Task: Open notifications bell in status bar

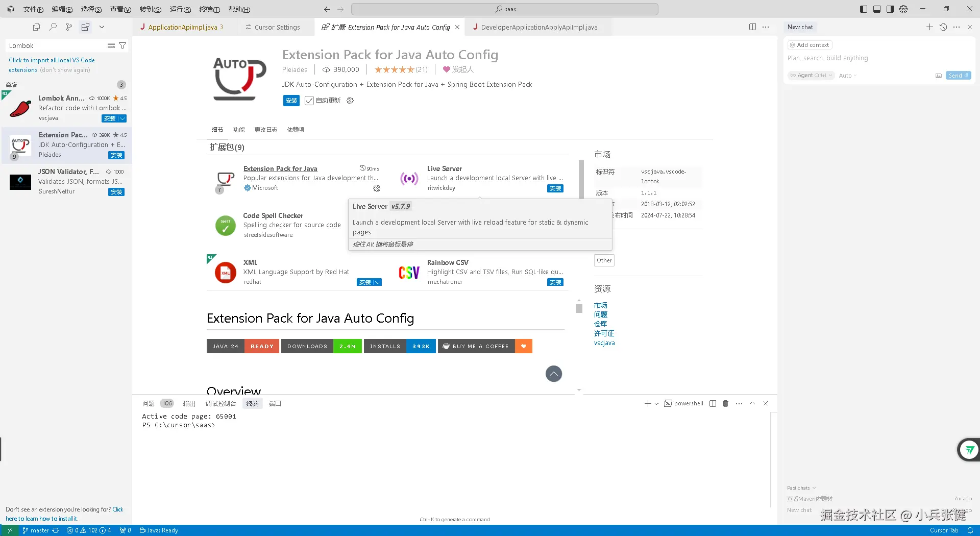Action: coord(970,530)
